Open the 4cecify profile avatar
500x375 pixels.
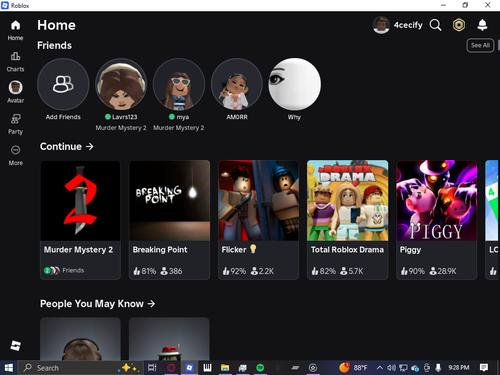click(381, 25)
